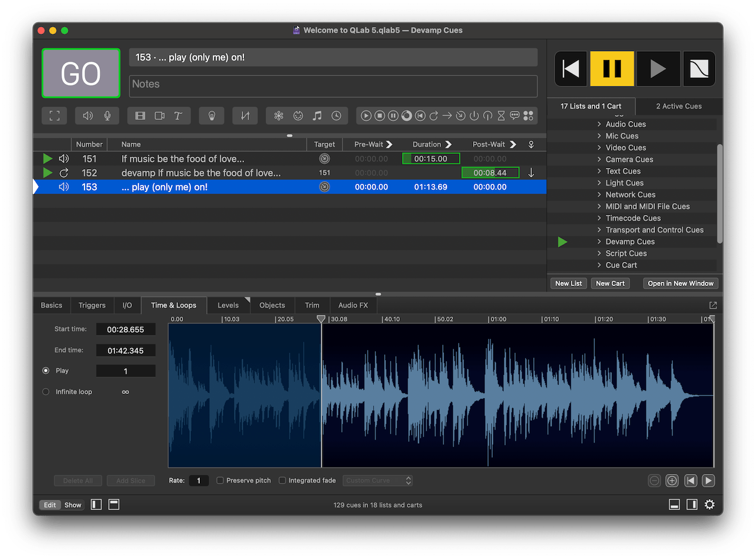This screenshot has height=559, width=756.
Task: Add a Mic cue using its toolbar icon
Action: coord(107,115)
